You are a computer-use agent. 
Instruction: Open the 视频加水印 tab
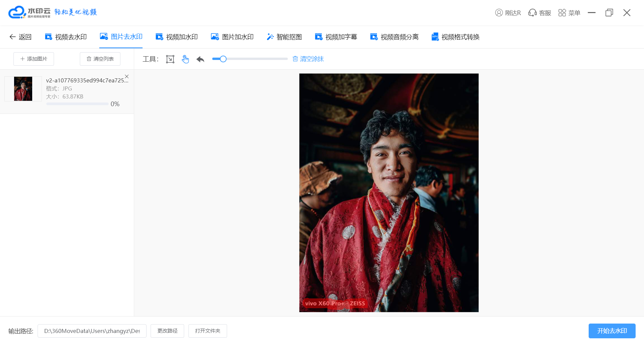(x=177, y=37)
